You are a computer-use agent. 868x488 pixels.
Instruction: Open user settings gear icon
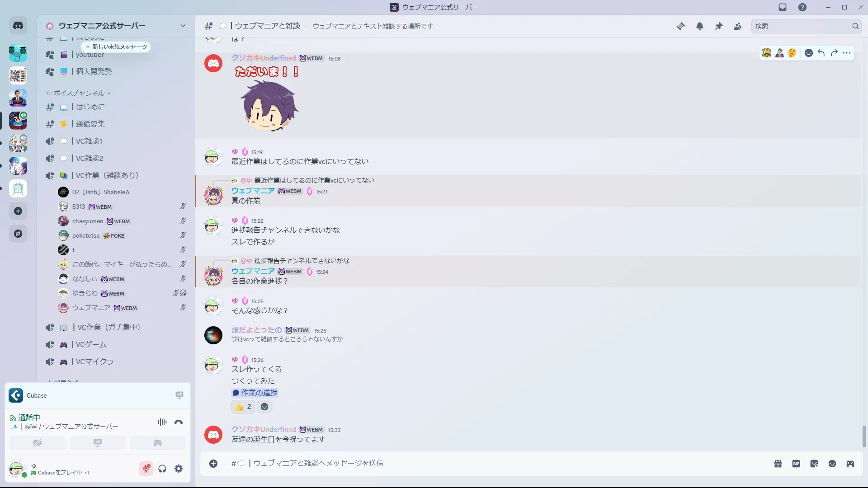pos(179,469)
